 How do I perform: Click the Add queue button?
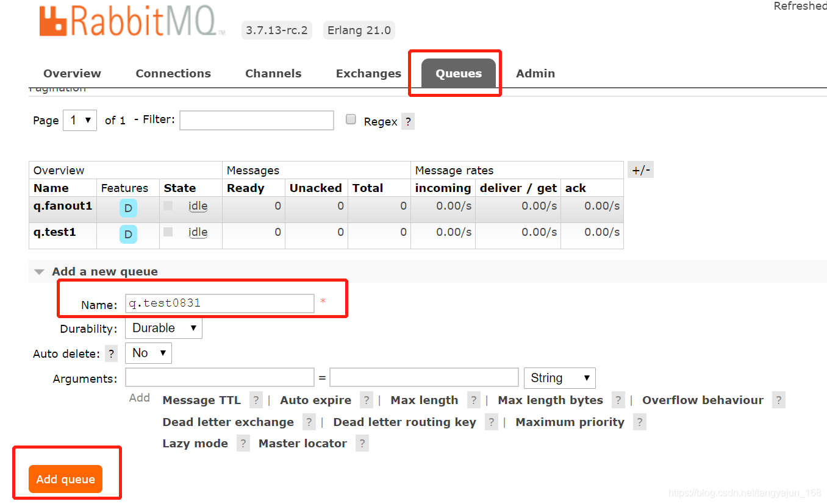coord(65,479)
